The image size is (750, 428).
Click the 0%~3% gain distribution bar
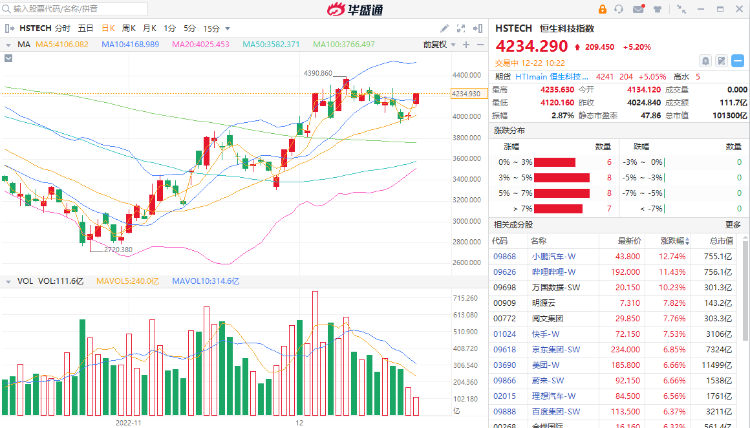click(554, 163)
